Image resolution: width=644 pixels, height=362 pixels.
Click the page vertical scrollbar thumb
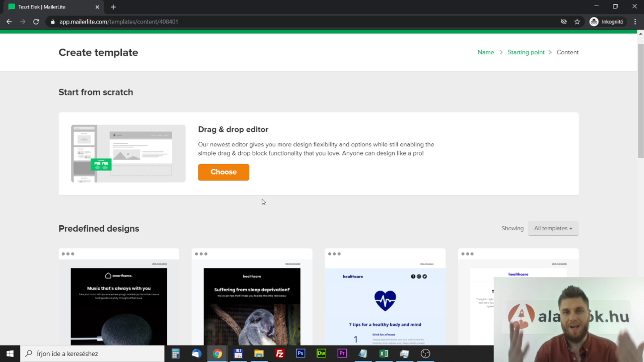641,101
